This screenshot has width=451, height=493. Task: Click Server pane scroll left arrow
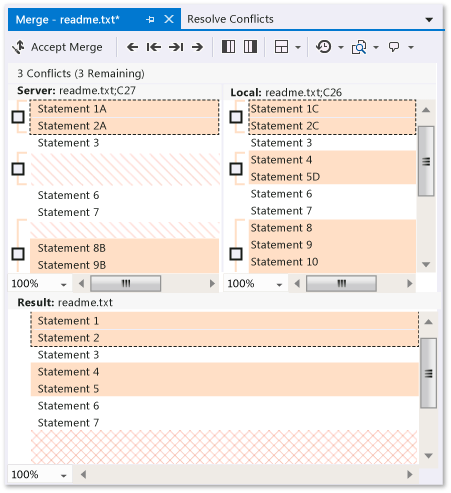click(81, 284)
